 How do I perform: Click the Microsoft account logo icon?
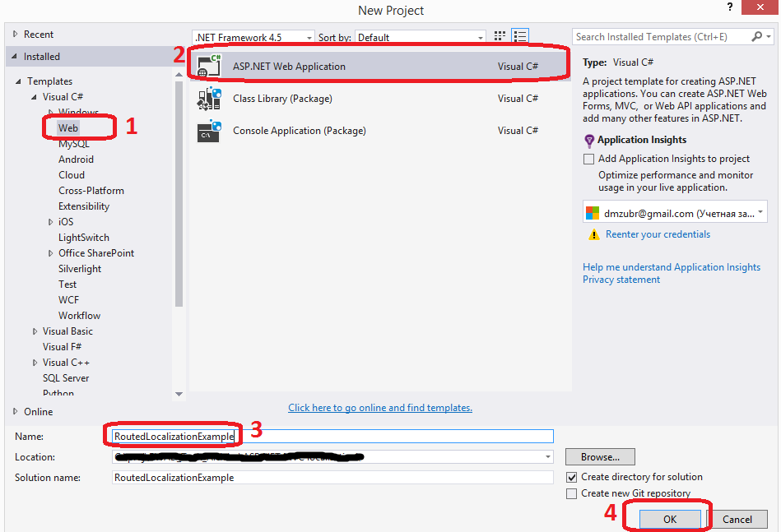tap(593, 214)
